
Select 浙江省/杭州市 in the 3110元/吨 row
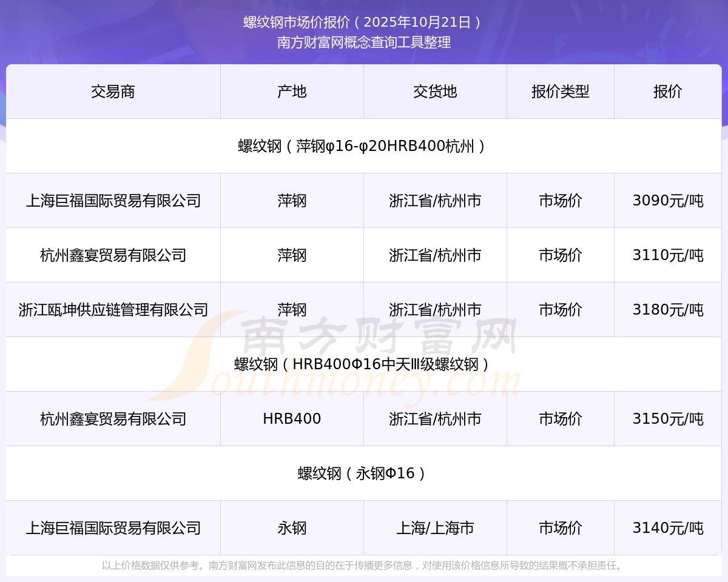tap(435, 255)
